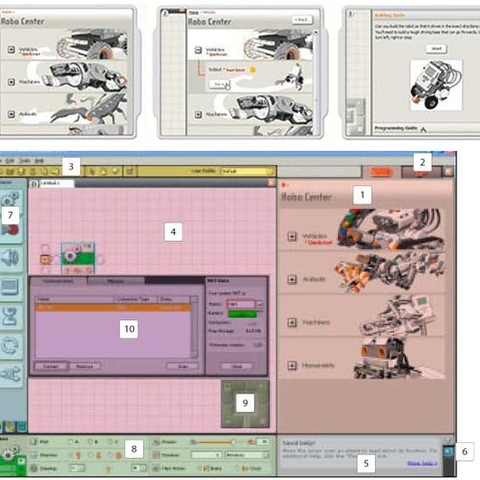
Task: Expand Machines in the lower Robo Center
Action: [x=292, y=322]
